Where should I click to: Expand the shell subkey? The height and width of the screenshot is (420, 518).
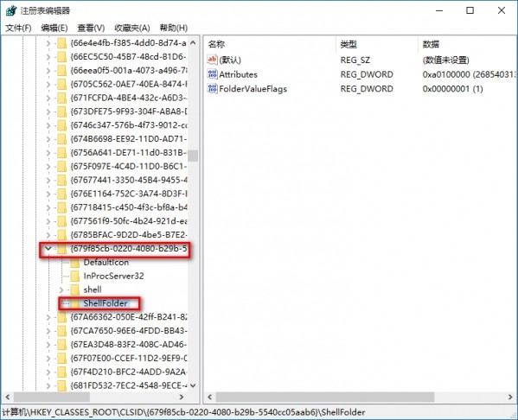click(x=61, y=290)
